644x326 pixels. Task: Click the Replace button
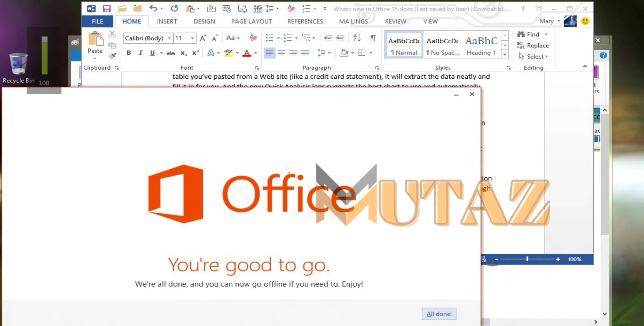point(533,45)
